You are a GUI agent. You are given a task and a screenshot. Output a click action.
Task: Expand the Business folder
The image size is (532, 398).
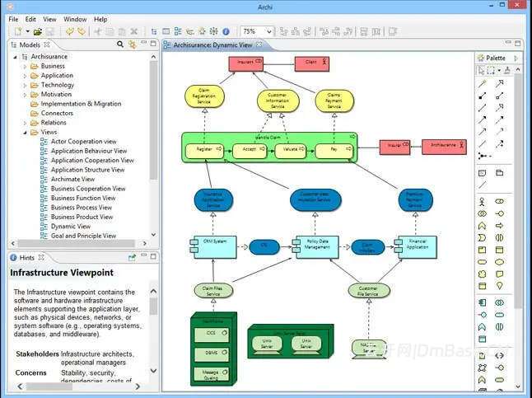[x=25, y=67]
